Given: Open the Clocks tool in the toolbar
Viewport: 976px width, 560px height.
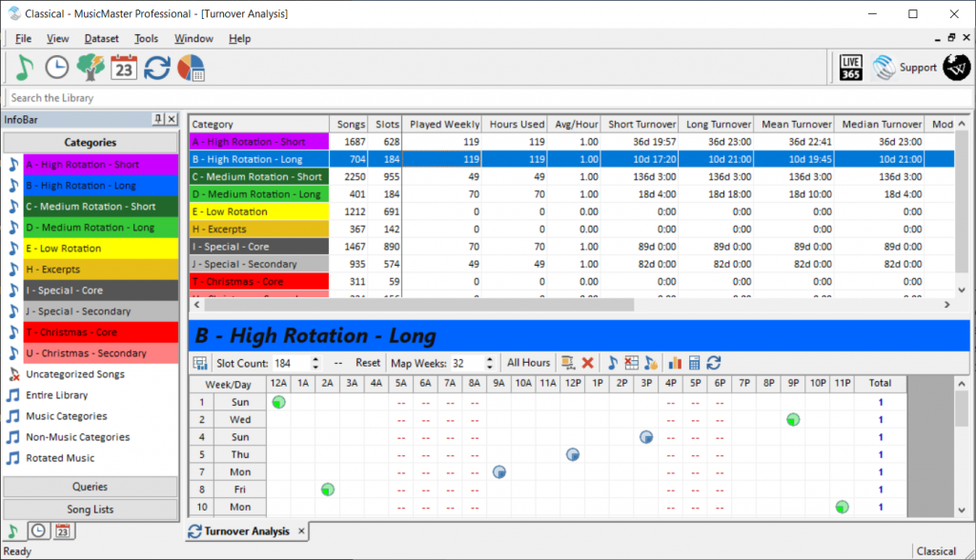Looking at the screenshot, I should [55, 68].
